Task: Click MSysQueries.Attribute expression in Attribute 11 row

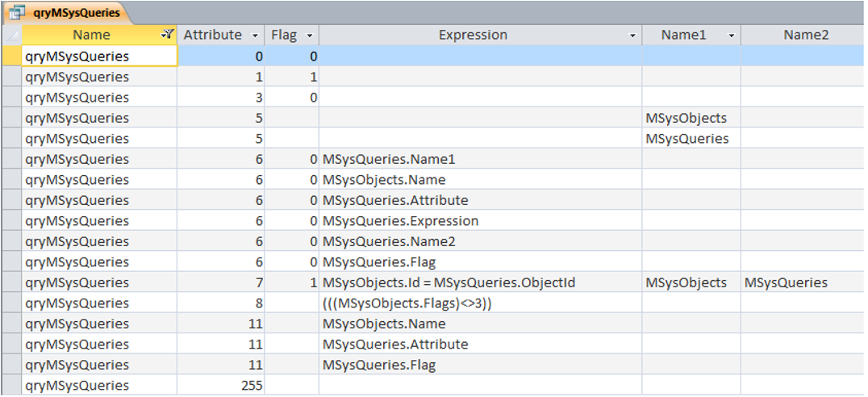Action: tap(481, 345)
